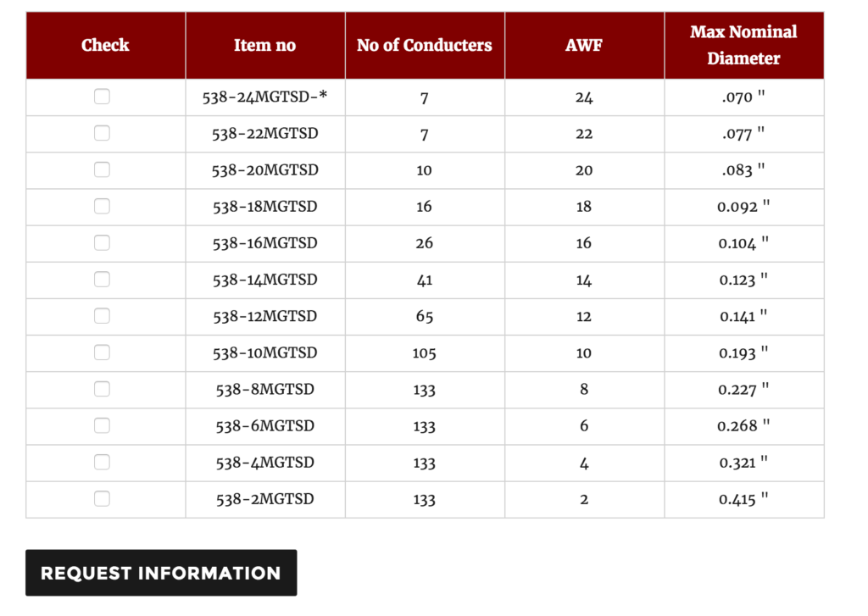Viewport: 868px width, 616px height.
Task: Check the 538-10MGTSD row
Action: pyautogui.click(x=102, y=352)
